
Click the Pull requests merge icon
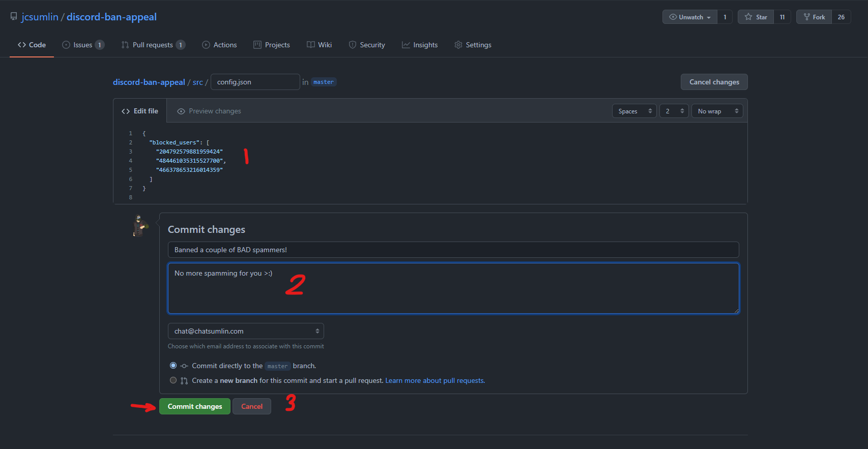[x=125, y=45]
